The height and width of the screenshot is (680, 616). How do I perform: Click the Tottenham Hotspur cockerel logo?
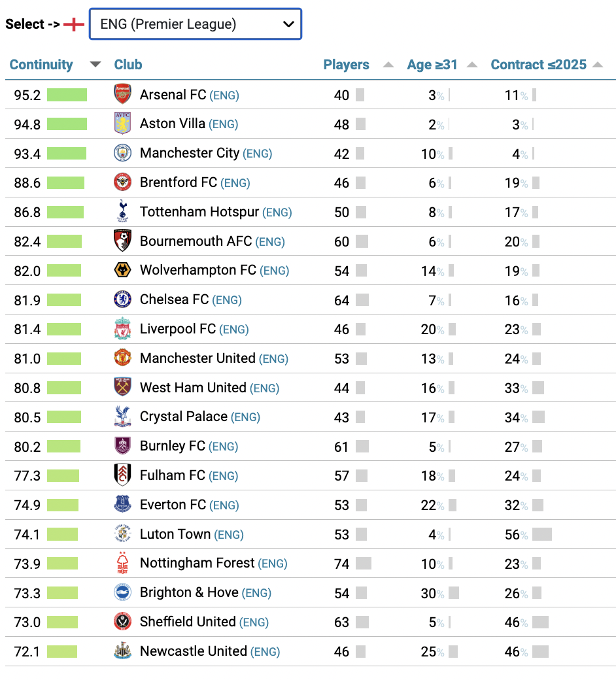123,211
